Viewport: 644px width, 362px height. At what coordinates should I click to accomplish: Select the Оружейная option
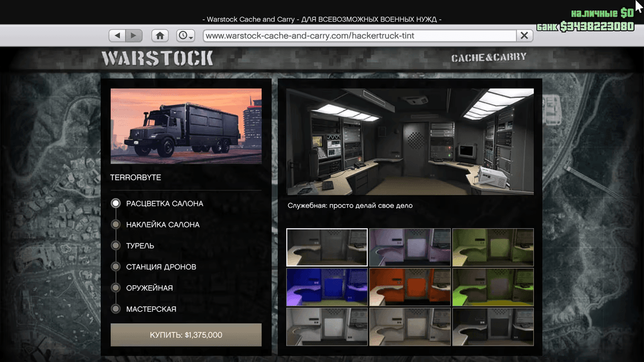pyautogui.click(x=142, y=288)
